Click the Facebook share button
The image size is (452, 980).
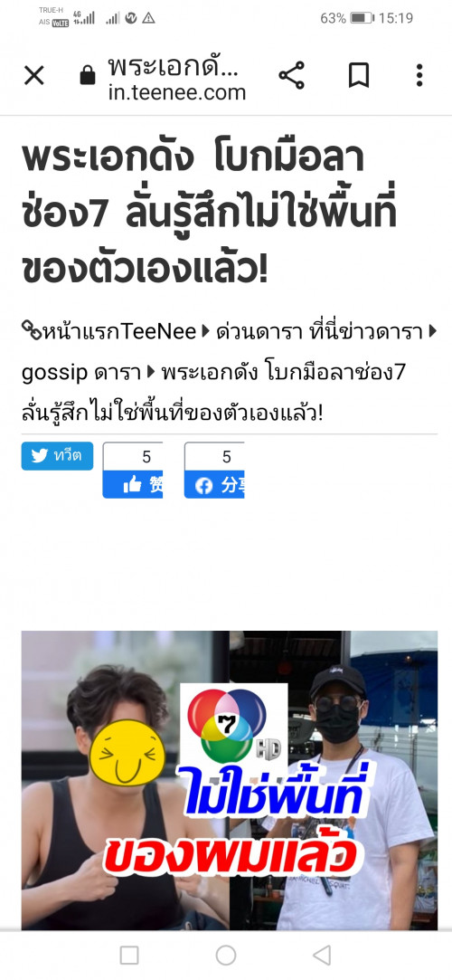click(x=214, y=484)
